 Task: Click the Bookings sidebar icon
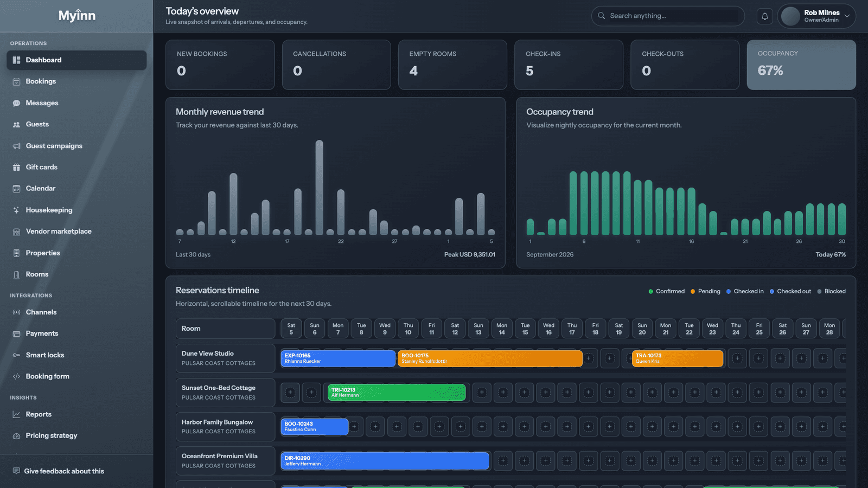[x=16, y=81]
